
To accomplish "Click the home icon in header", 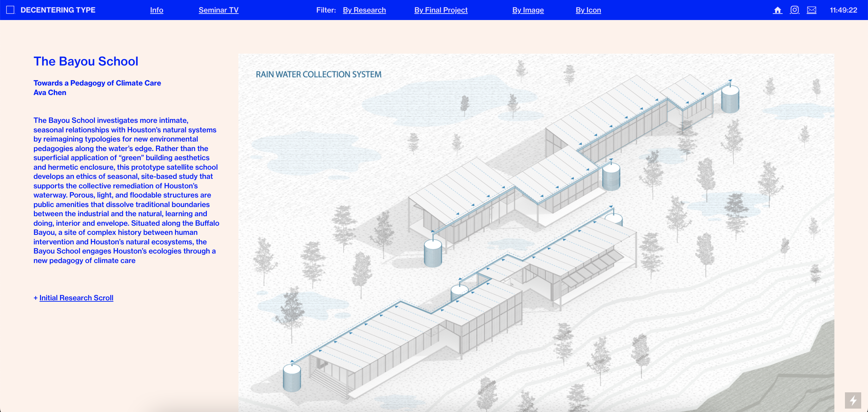I will (777, 10).
